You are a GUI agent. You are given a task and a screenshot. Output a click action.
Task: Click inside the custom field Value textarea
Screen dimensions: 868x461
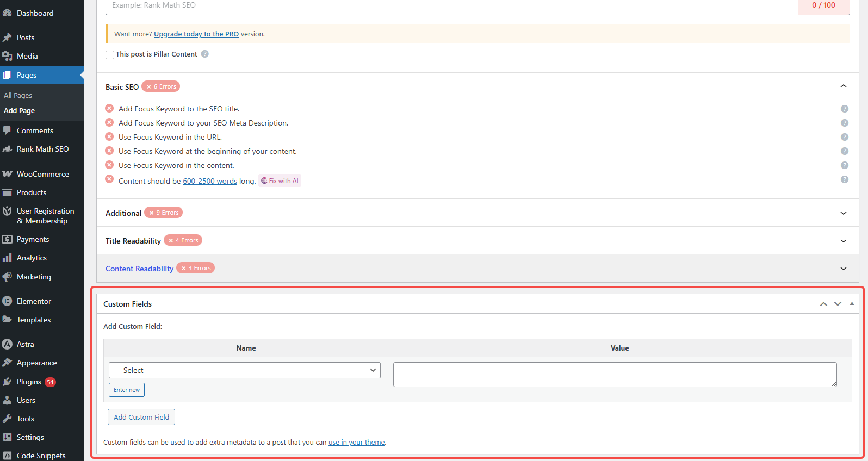click(x=615, y=375)
